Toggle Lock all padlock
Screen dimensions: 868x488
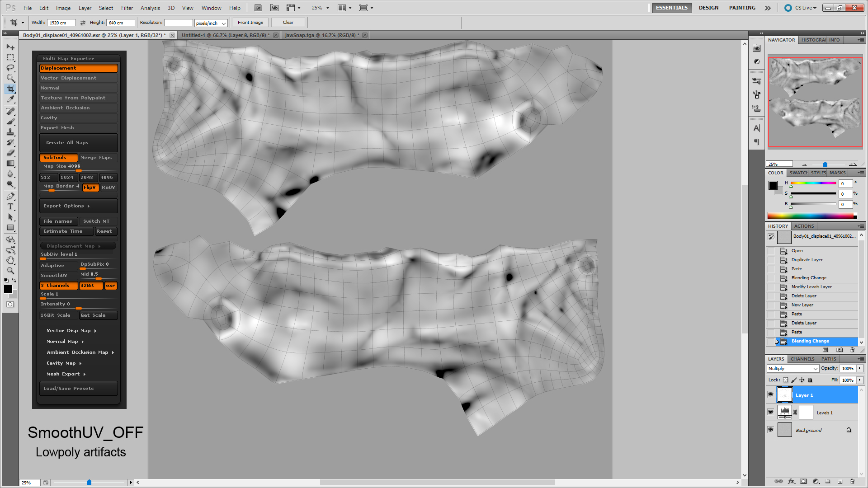click(810, 380)
